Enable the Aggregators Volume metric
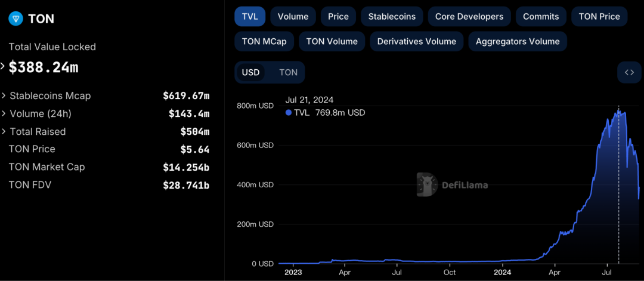This screenshot has width=644, height=281. coord(517,41)
